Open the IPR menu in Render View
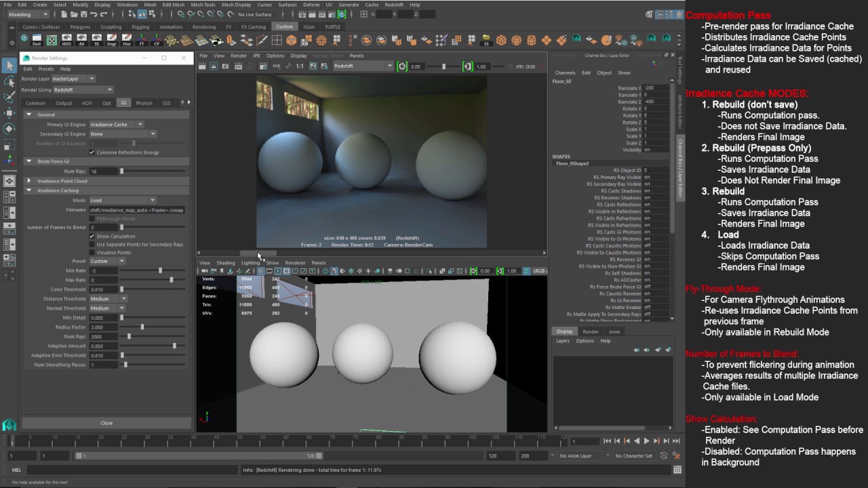The width and height of the screenshot is (868, 488). tap(256, 56)
